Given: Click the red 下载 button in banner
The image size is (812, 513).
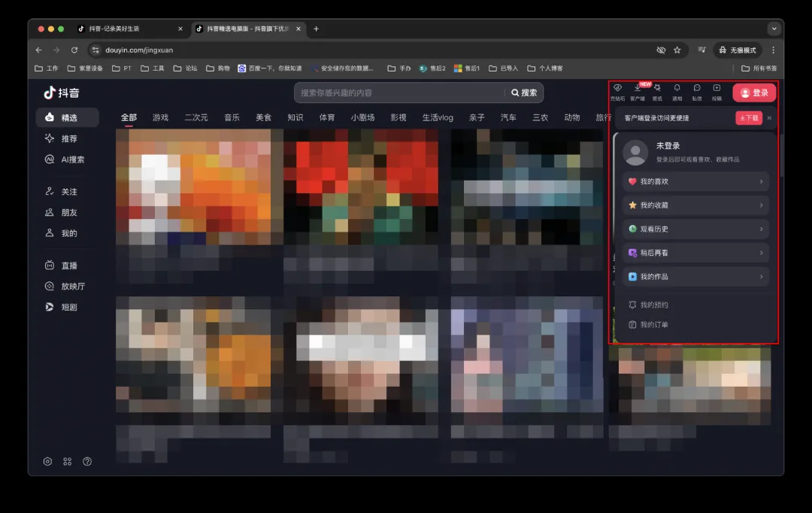Looking at the screenshot, I should click(748, 118).
